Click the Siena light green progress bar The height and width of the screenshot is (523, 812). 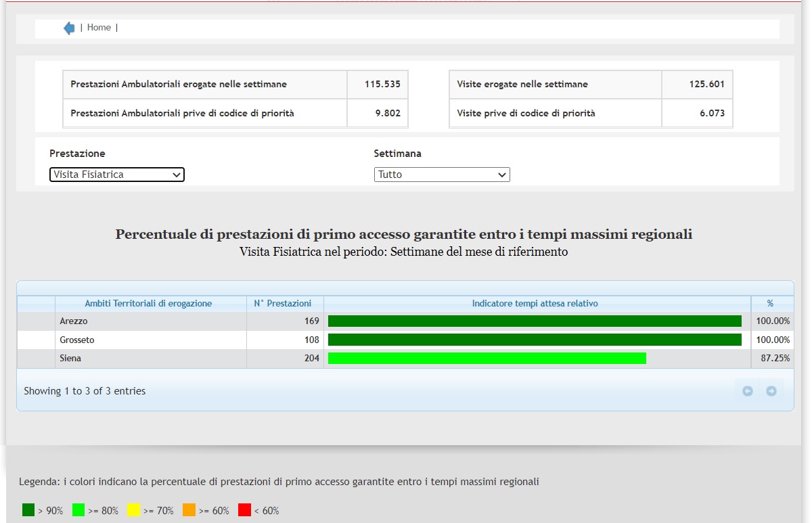click(x=487, y=359)
